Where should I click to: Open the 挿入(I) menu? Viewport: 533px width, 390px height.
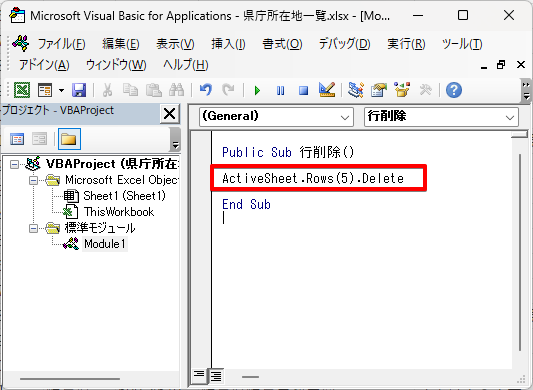point(228,44)
